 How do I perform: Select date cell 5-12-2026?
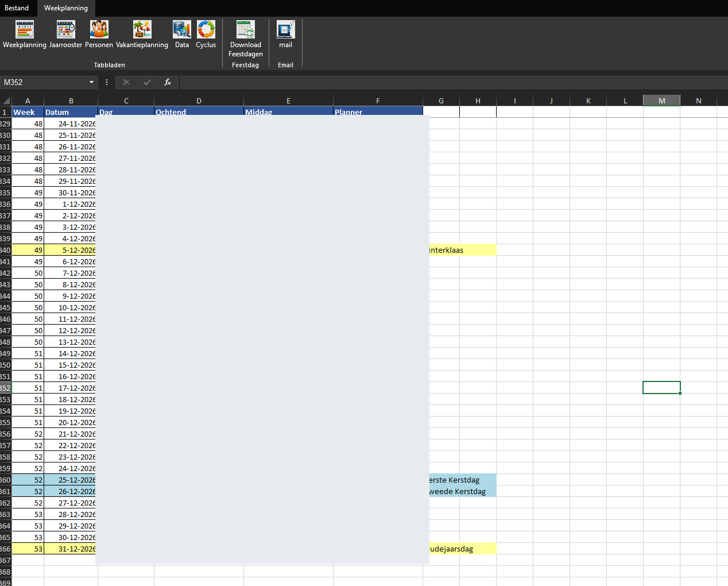71,250
